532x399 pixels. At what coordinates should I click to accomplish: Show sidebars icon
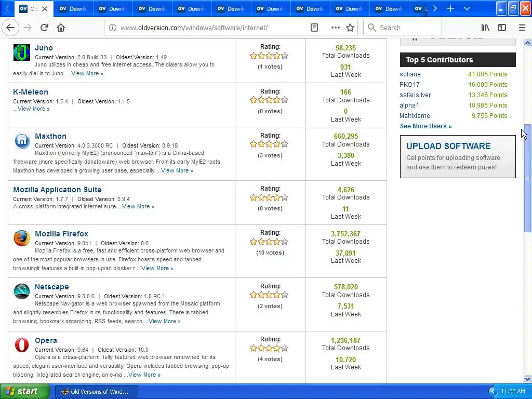(502, 28)
